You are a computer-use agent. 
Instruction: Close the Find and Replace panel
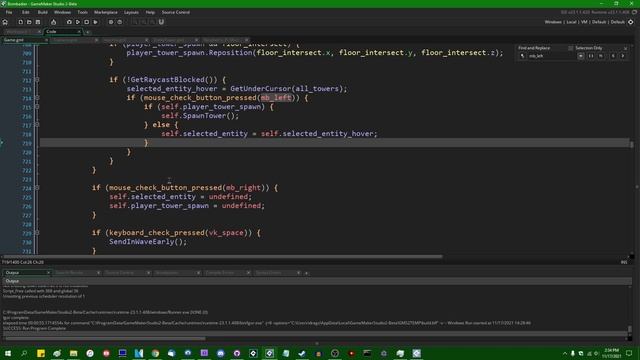pos(625,48)
